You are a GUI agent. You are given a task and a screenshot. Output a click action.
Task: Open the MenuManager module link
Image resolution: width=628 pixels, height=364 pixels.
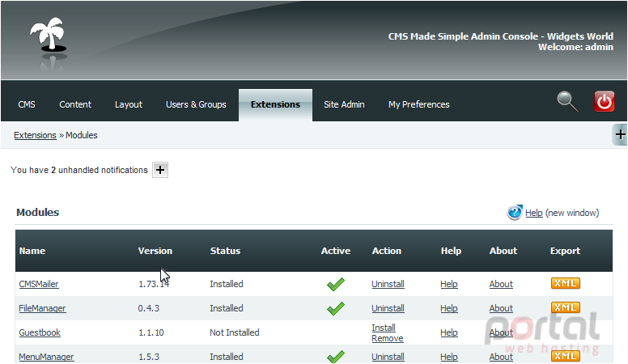tap(46, 357)
